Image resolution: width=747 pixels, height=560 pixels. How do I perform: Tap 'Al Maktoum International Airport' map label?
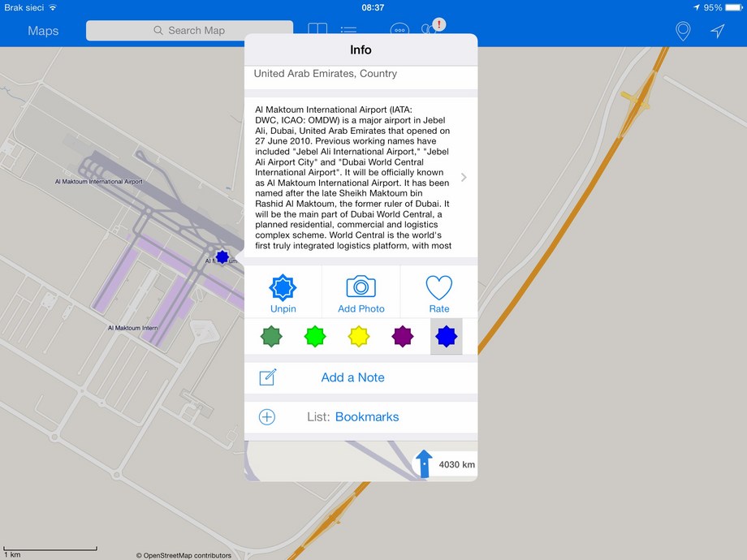[x=98, y=182]
